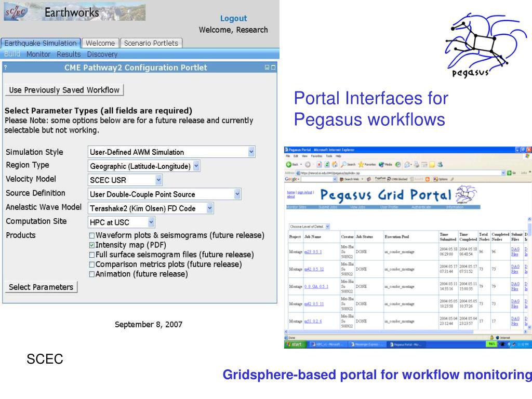The image size is (532, 399).
Task: Click the home link in Pegasus portal
Action: [291, 192]
